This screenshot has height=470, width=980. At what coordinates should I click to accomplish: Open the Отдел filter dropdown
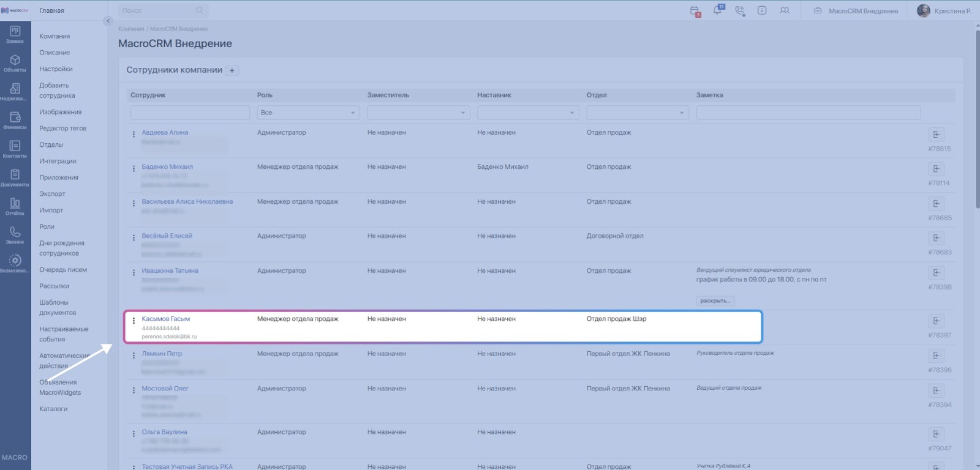(x=638, y=113)
